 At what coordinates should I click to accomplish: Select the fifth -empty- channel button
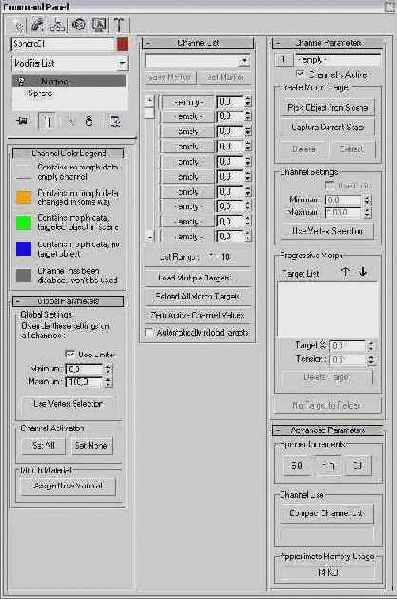pyautogui.click(x=187, y=162)
